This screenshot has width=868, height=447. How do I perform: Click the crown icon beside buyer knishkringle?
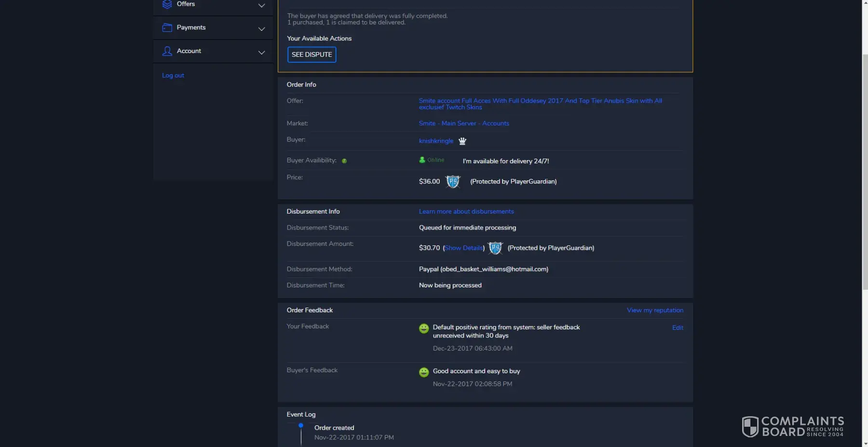pyautogui.click(x=462, y=141)
